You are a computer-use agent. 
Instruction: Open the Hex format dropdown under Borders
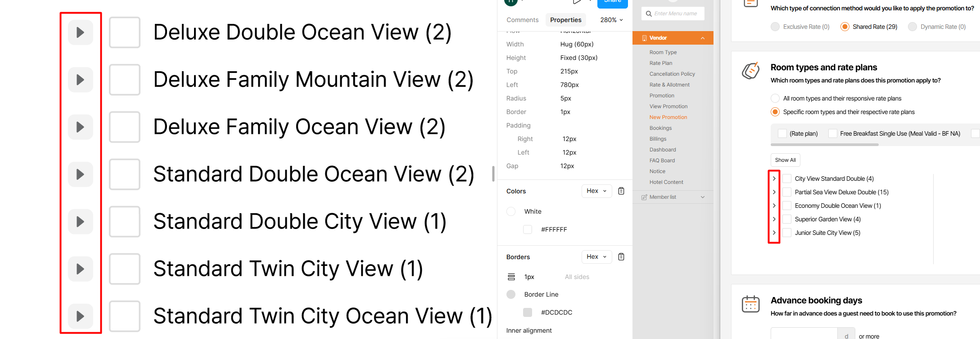click(x=597, y=257)
